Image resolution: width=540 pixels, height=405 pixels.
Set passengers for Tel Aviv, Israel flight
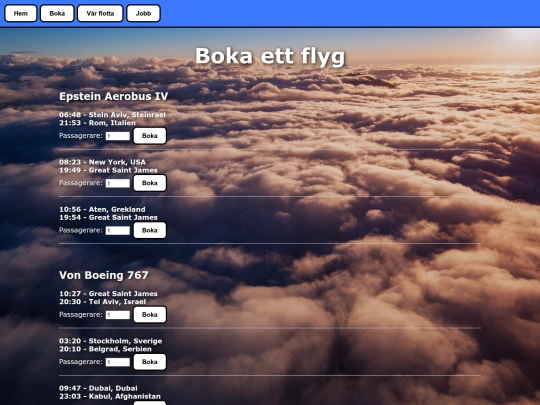tap(118, 315)
